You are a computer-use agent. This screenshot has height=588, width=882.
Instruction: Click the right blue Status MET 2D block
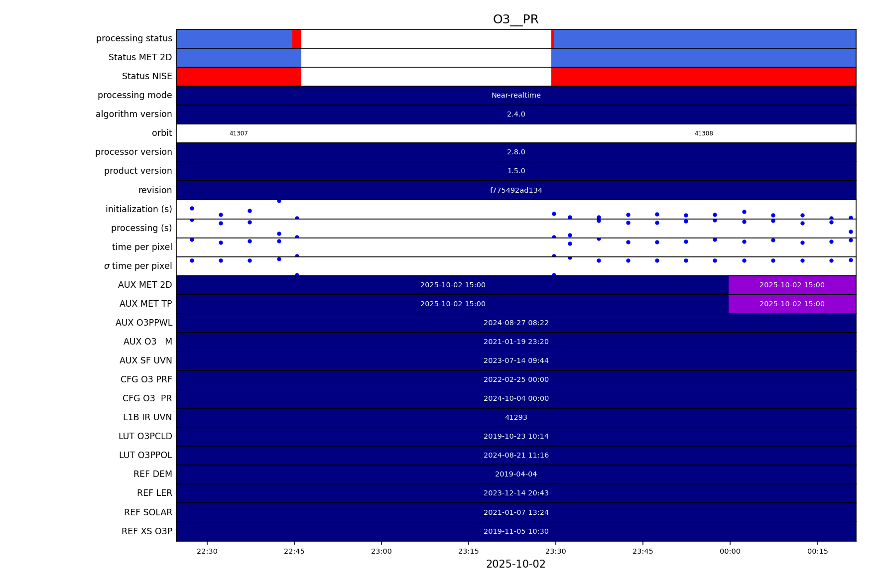pyautogui.click(x=703, y=58)
